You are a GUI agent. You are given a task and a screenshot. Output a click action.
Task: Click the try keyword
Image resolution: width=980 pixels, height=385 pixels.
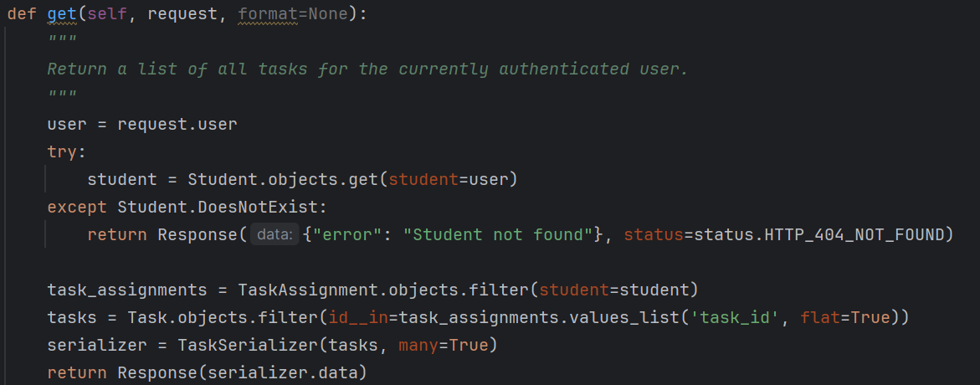(x=63, y=151)
